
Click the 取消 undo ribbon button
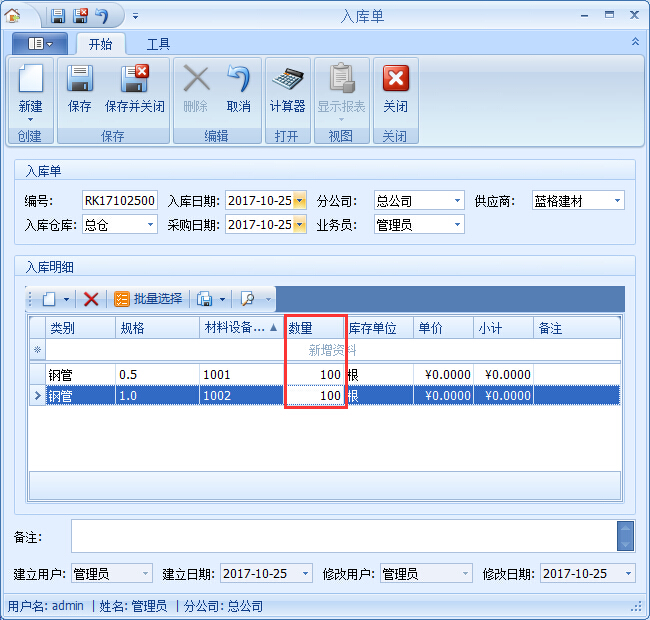pos(238,89)
